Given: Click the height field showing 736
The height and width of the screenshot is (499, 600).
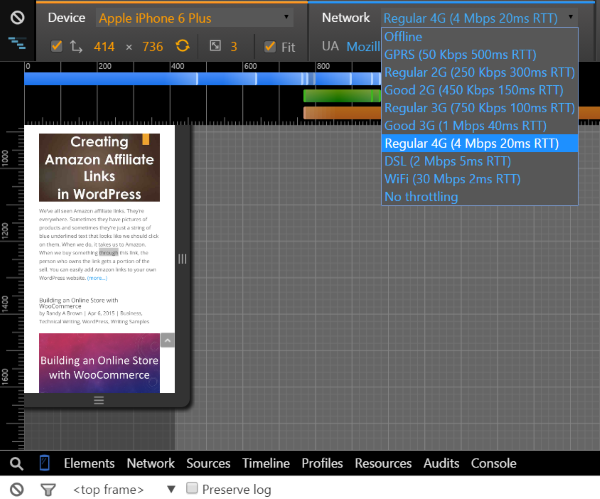Looking at the screenshot, I should point(153,47).
